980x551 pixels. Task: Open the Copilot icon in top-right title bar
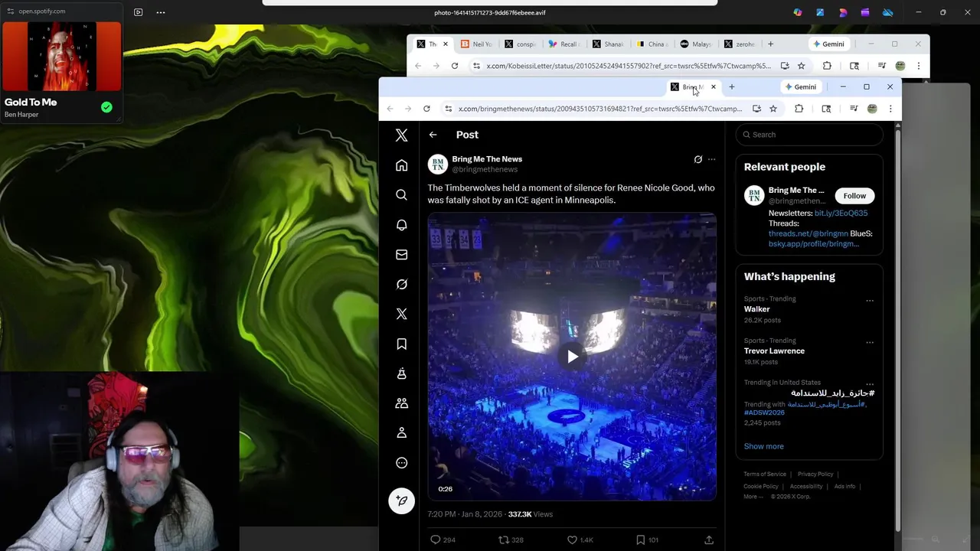pos(798,12)
